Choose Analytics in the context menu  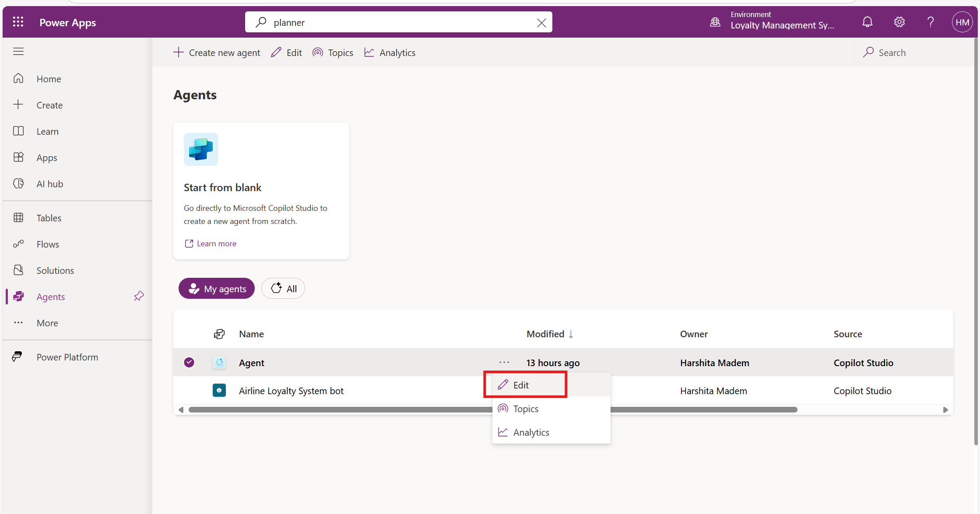pos(531,432)
